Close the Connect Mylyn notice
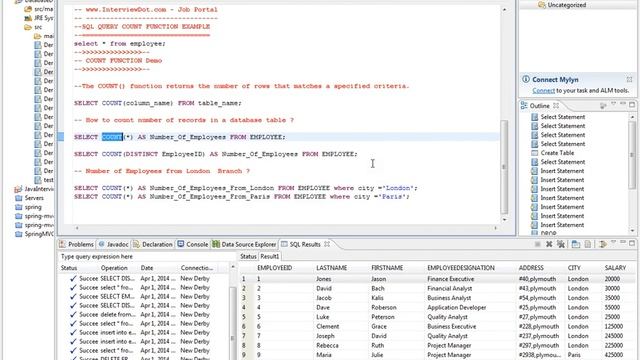 [x=629, y=79]
